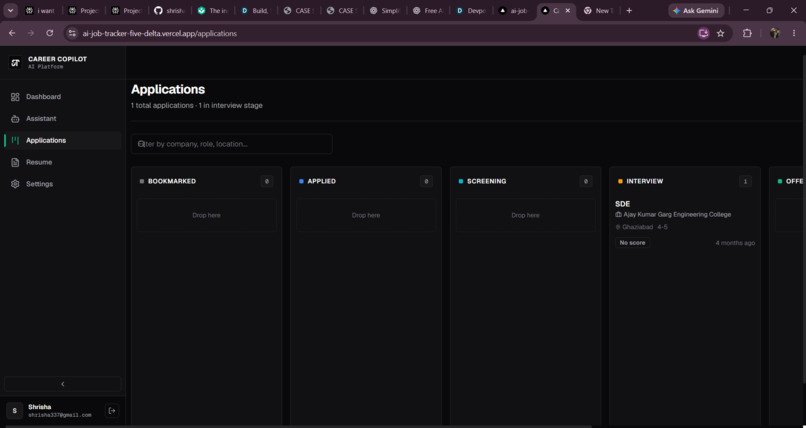Open a new tab with plus button
Image resolution: width=806 pixels, height=428 pixels.
click(629, 11)
